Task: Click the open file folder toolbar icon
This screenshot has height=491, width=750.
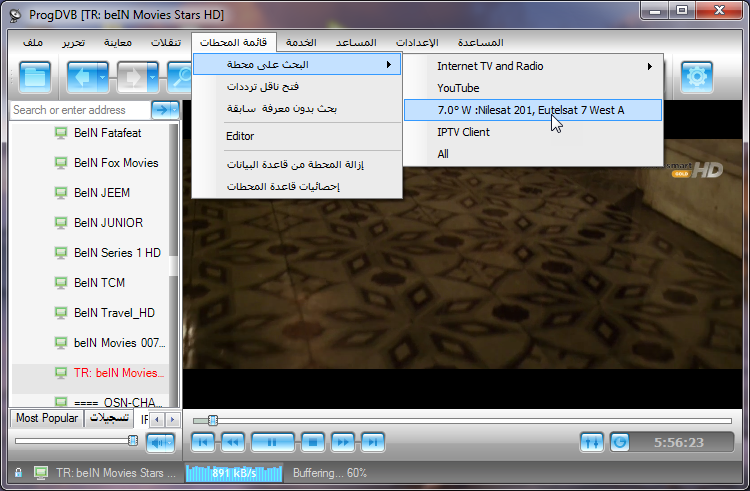Action: [x=36, y=77]
